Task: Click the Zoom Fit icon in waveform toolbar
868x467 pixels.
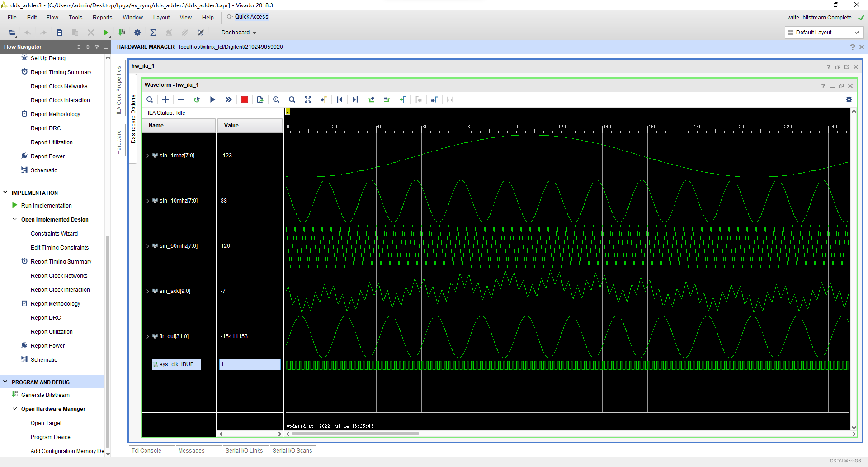Action: (308, 99)
